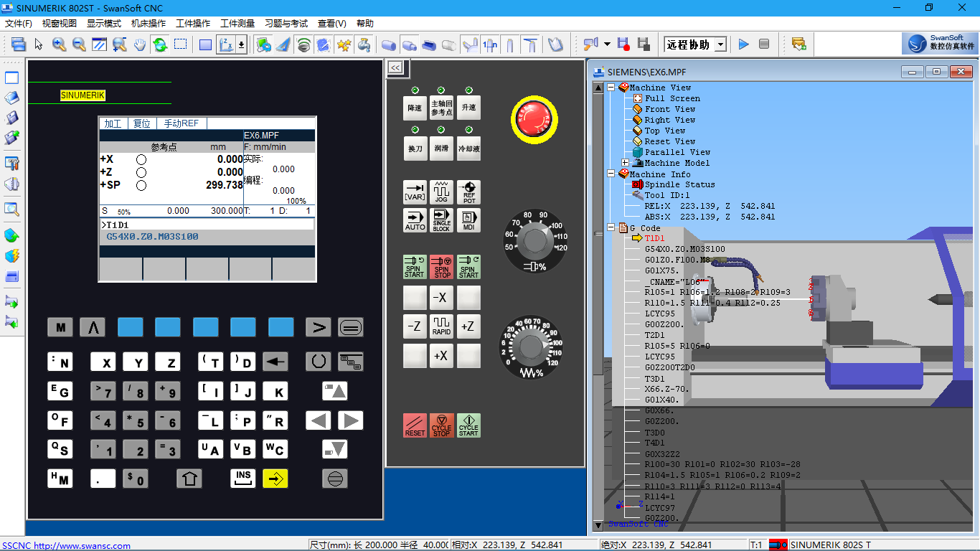The width and height of the screenshot is (980, 551).
Task: Click the right green SPIN START button
Action: point(468,267)
